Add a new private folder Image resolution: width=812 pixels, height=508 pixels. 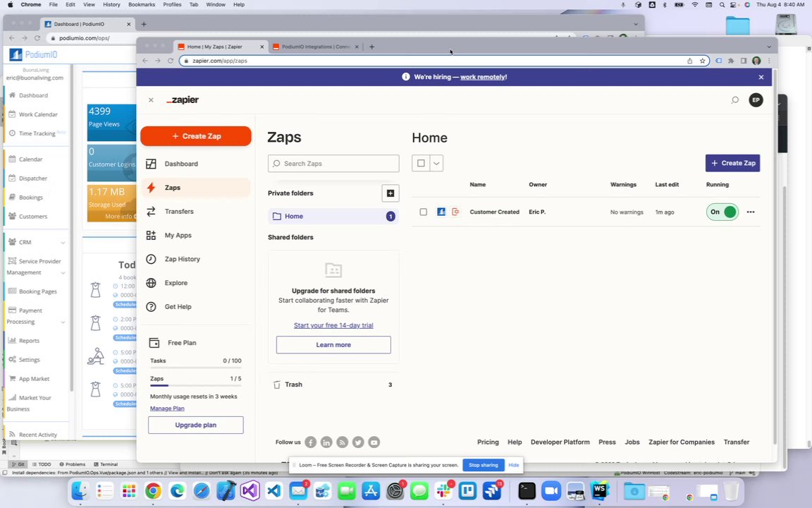[x=390, y=193]
